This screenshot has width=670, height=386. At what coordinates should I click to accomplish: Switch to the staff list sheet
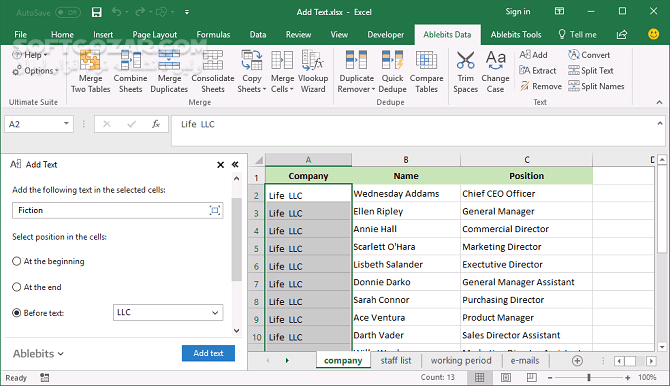(x=396, y=361)
